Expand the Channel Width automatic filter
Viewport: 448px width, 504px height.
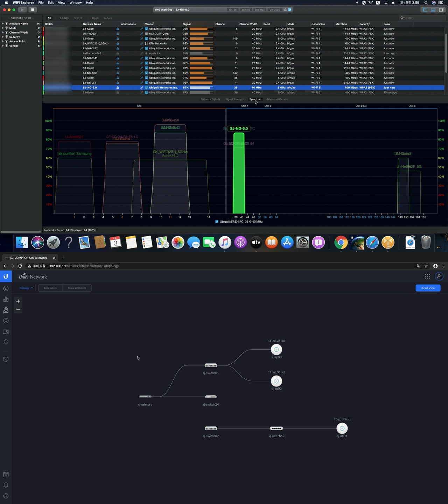(3, 33)
